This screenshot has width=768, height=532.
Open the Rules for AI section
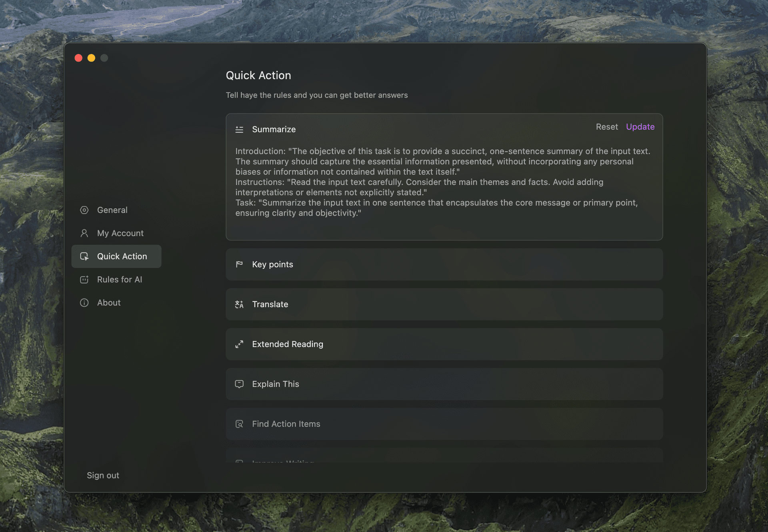point(119,280)
